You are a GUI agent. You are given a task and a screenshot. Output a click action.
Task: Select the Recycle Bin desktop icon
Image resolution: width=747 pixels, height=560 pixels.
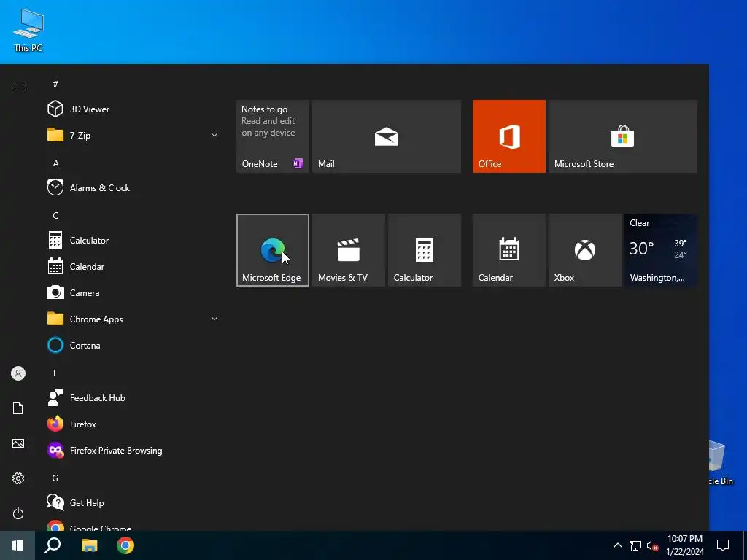pos(719,463)
